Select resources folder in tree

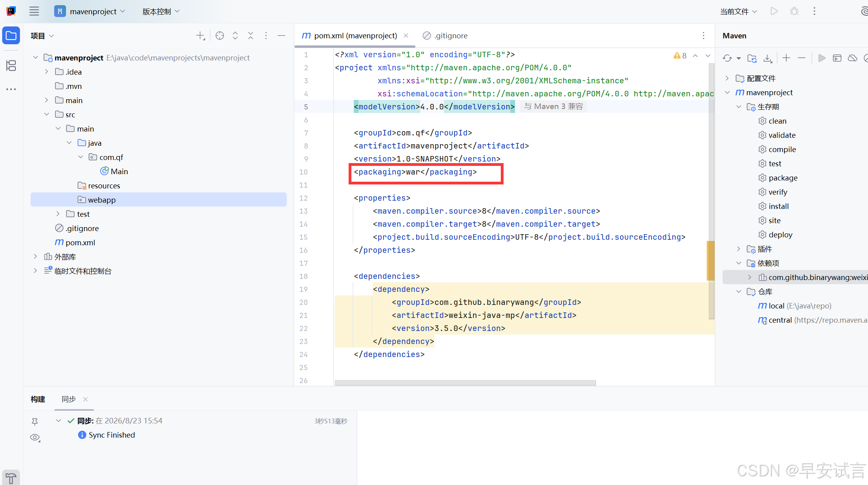[x=99, y=186]
